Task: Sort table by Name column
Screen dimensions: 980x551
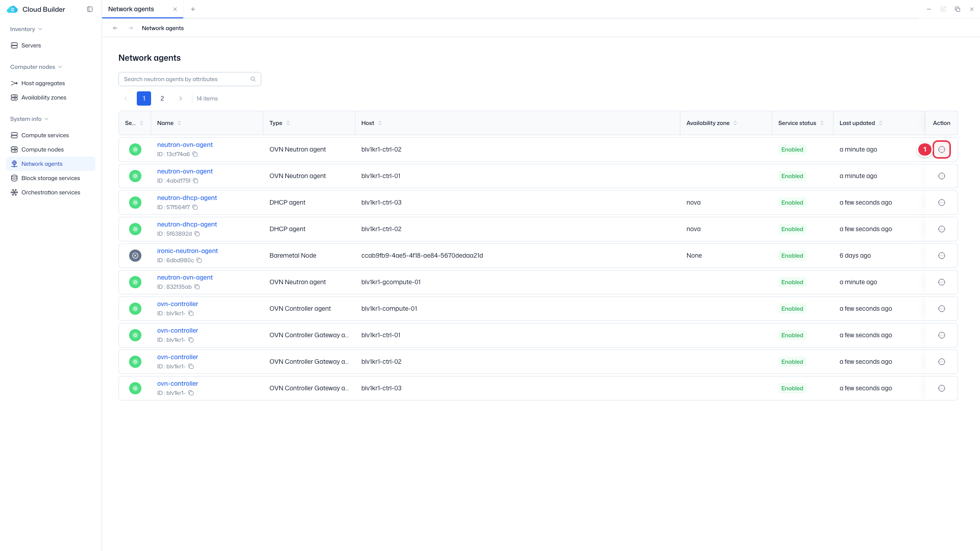Action: [x=179, y=123]
